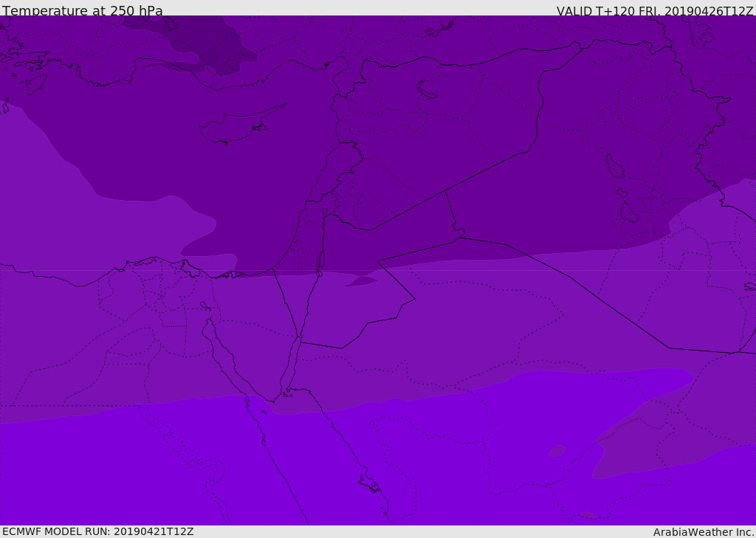Click the 'ArabiaWeather Inc.' credit text

click(703, 532)
